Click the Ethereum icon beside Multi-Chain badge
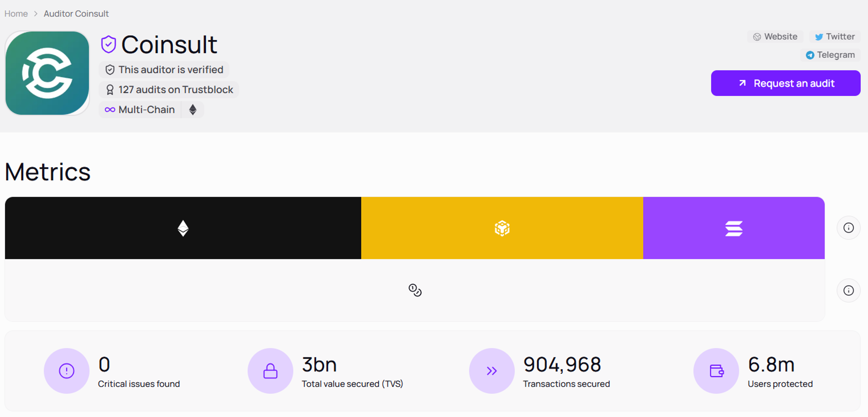Viewport: 868px width, 417px height. [x=192, y=110]
